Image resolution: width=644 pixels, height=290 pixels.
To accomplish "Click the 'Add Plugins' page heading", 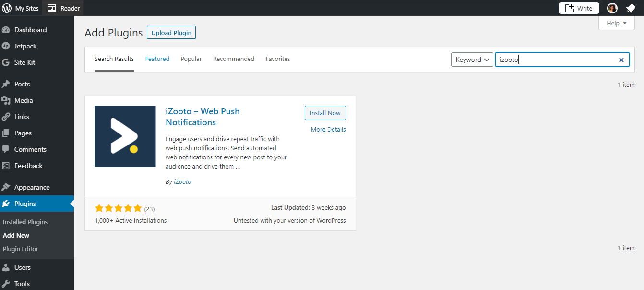I will pyautogui.click(x=114, y=33).
